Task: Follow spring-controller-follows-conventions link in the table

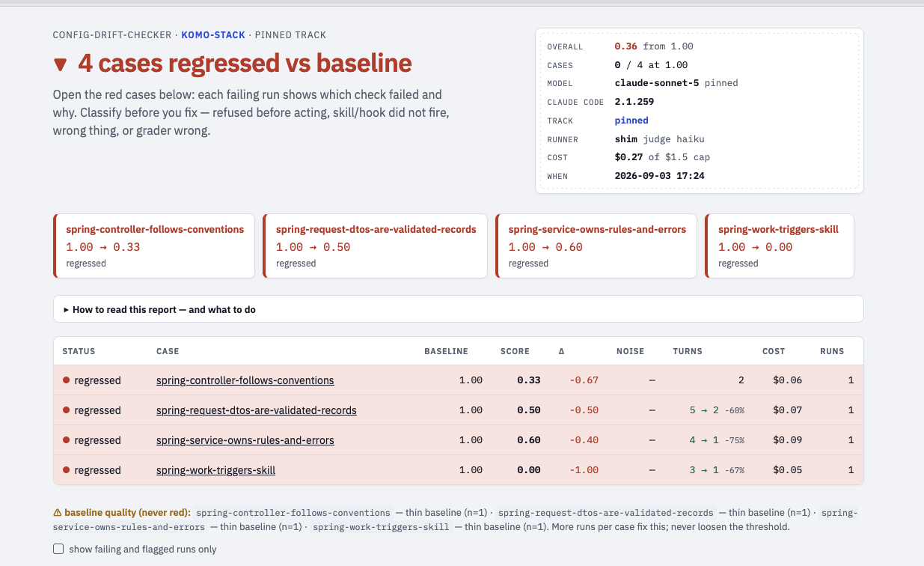Action: pyautogui.click(x=245, y=380)
